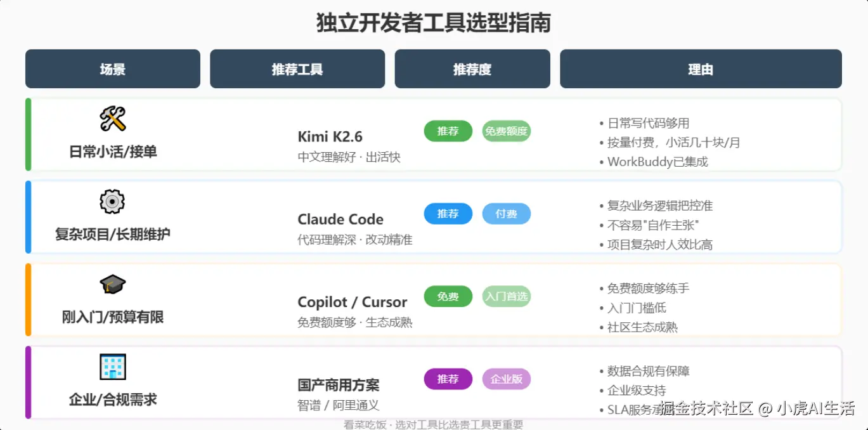Click the blue 推荐 badge for Claude Code
Screen dimensions: 868x430
(x=448, y=214)
